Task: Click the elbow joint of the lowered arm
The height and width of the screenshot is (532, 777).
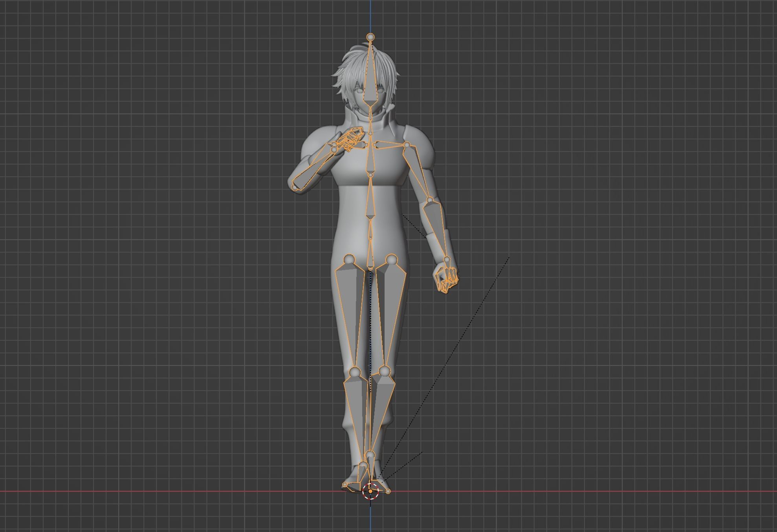Action: [430, 200]
